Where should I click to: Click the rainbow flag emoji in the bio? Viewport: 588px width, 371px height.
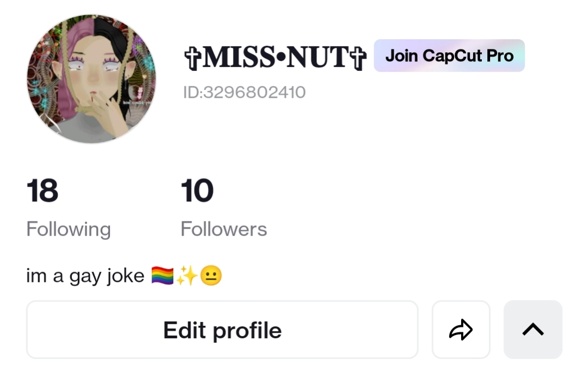pos(162,276)
